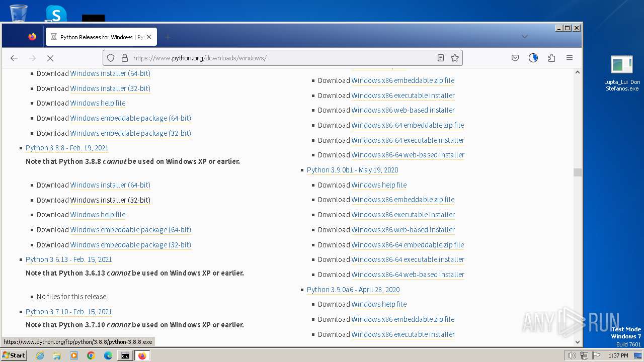Switch to the Command Prompt taskbar window
This screenshot has width=644, height=362.
(x=125, y=355)
